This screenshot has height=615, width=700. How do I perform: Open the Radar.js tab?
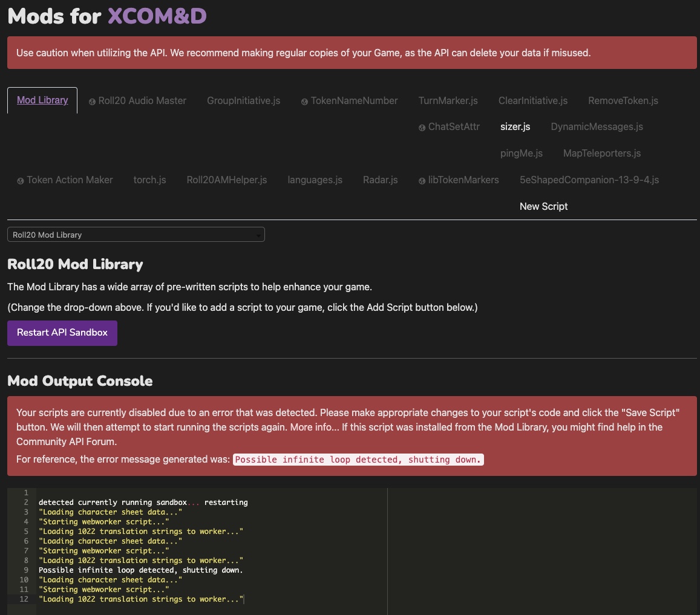[381, 180]
